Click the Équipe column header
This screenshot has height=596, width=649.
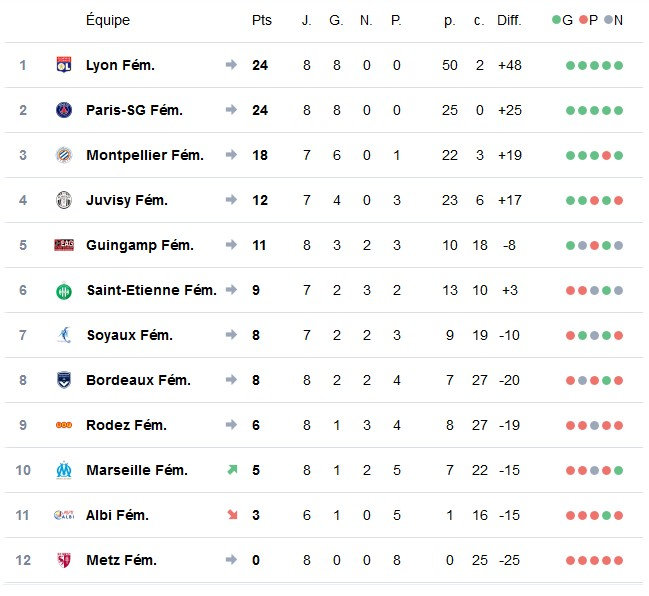point(108,20)
